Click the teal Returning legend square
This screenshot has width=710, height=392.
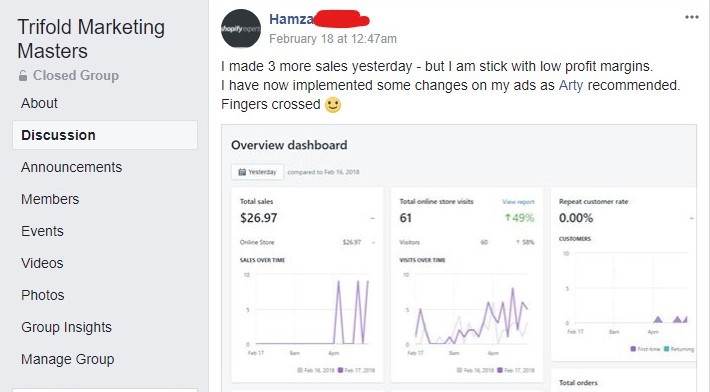click(x=666, y=349)
